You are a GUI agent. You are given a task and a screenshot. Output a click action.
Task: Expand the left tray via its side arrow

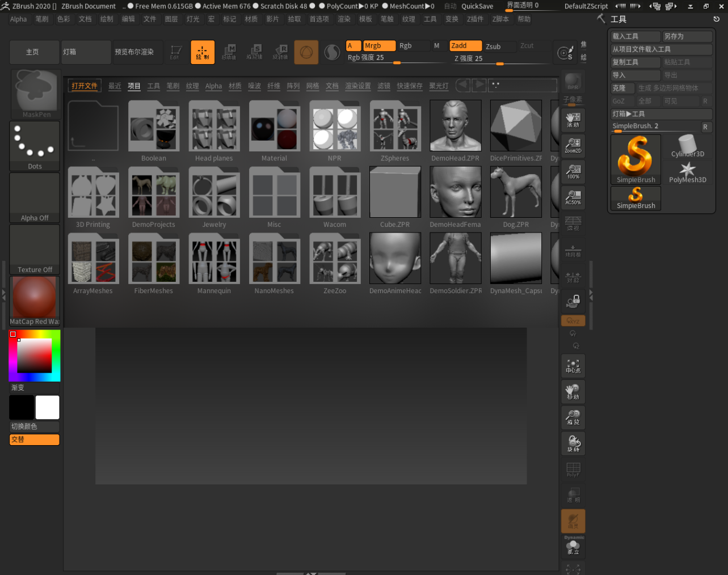[x=4, y=295]
